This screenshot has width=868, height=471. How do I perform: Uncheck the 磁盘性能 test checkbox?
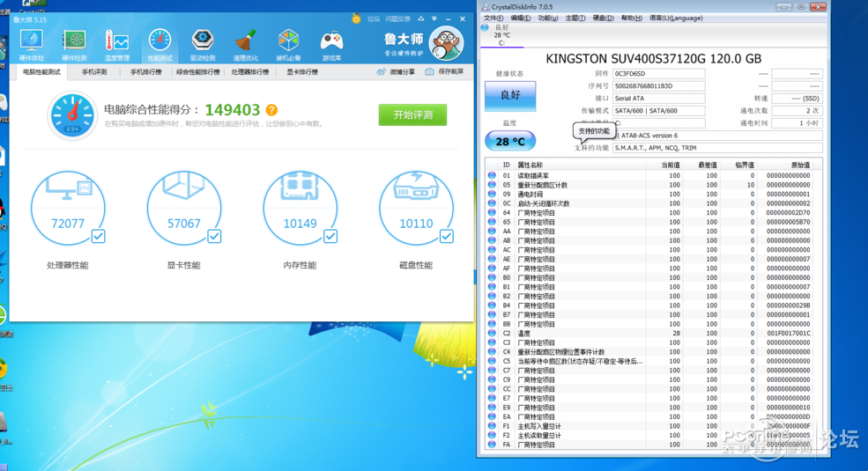(x=447, y=237)
